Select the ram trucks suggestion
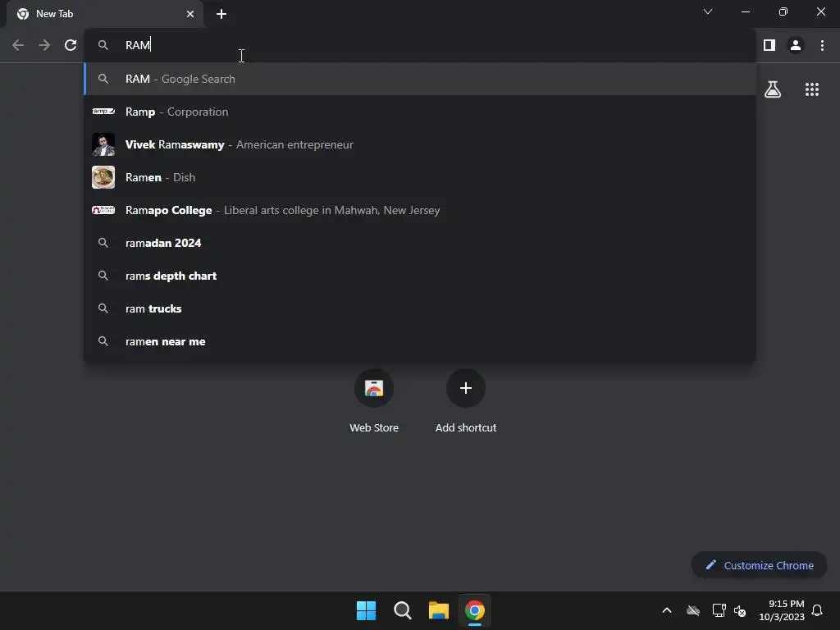Image resolution: width=840 pixels, height=630 pixels. coord(420,308)
